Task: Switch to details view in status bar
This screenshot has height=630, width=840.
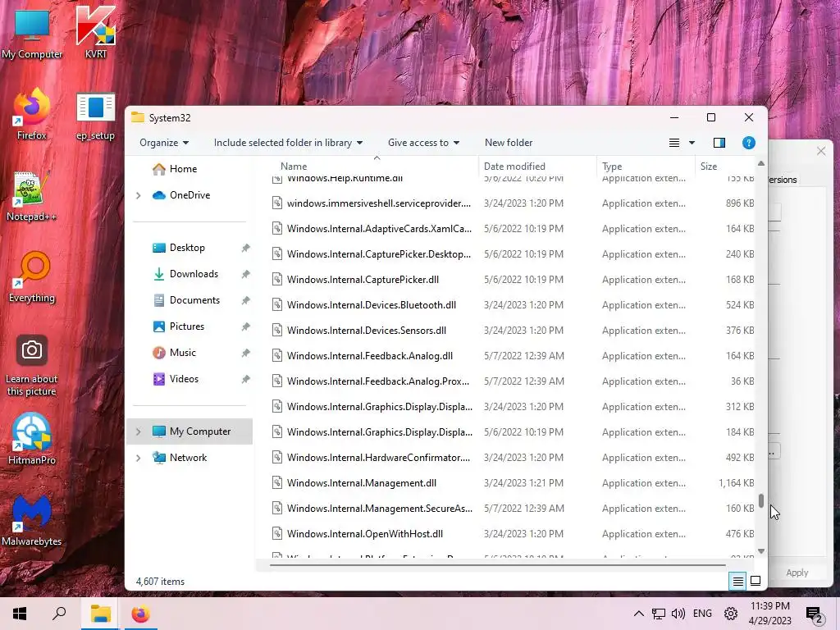Action: [x=737, y=582]
